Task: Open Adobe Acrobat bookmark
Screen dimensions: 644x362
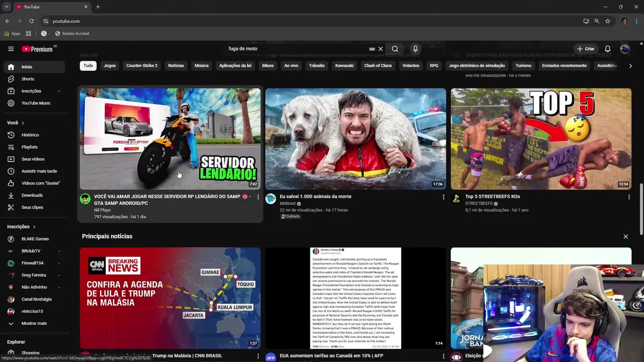Action: click(72, 34)
